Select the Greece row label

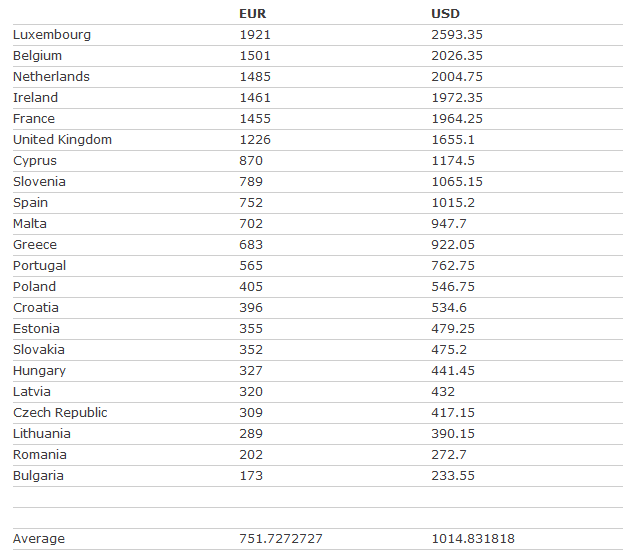click(35, 245)
